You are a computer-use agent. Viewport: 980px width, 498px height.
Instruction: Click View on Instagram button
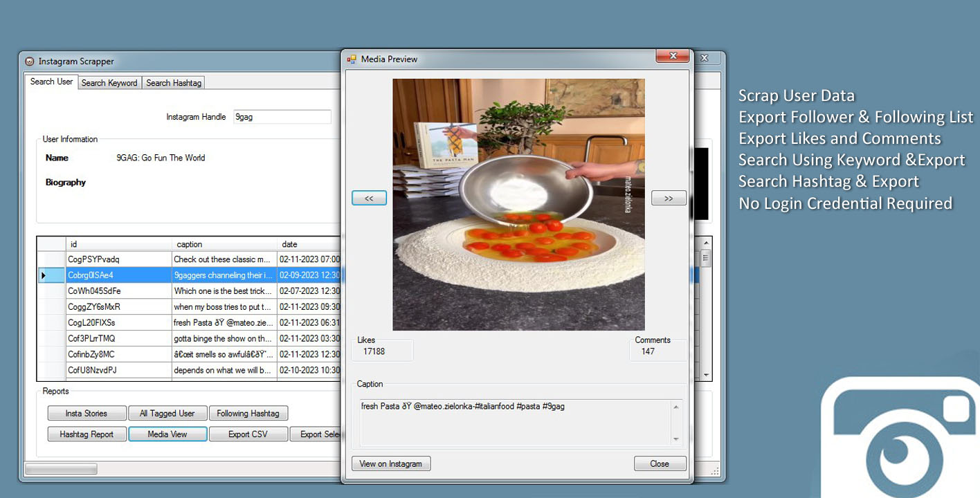coord(391,463)
